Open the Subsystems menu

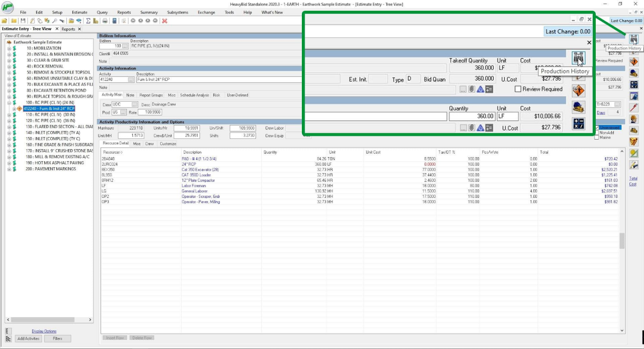pyautogui.click(x=177, y=12)
